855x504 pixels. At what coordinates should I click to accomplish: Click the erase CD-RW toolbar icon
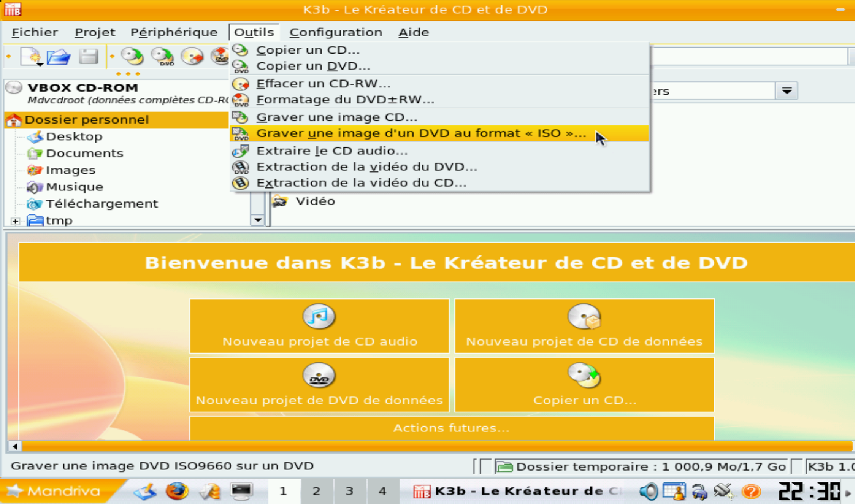point(193,56)
